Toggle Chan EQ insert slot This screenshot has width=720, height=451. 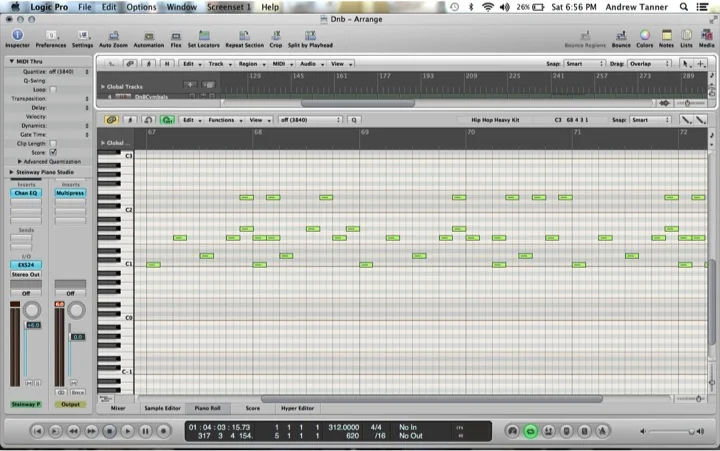tap(26, 193)
